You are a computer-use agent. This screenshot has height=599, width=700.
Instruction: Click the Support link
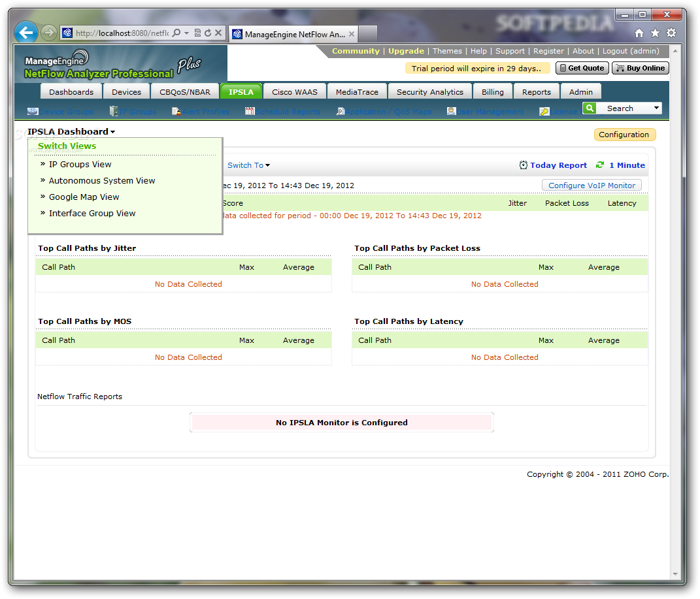510,51
